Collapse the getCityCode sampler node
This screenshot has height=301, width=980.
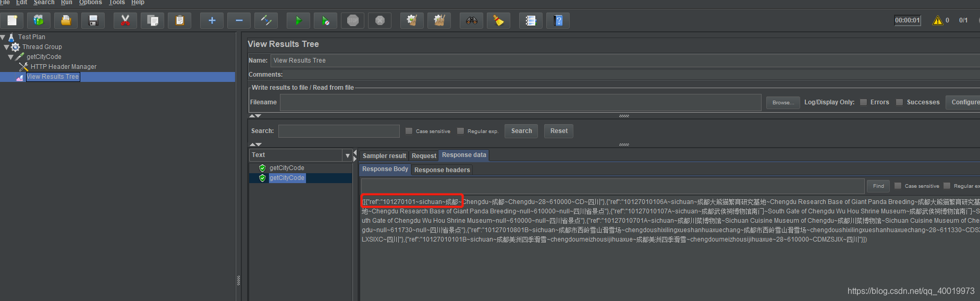tap(10, 57)
